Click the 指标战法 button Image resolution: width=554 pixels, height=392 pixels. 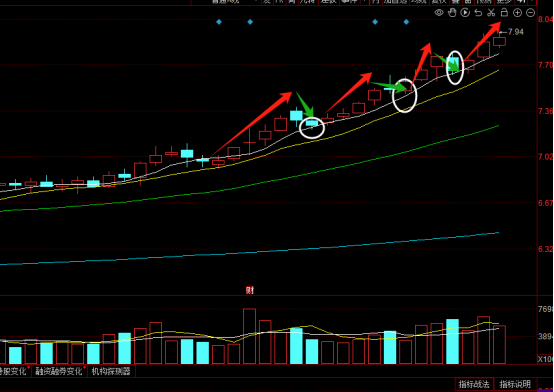click(x=474, y=384)
